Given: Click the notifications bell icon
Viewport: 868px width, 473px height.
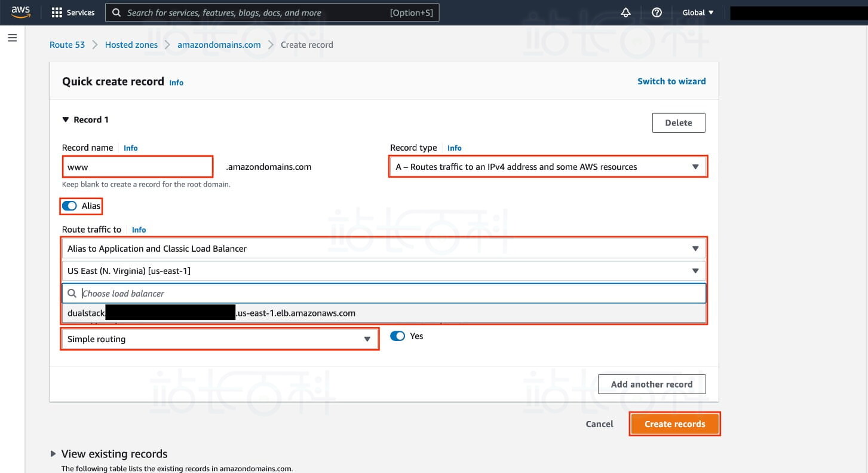Looking at the screenshot, I should tap(626, 13).
